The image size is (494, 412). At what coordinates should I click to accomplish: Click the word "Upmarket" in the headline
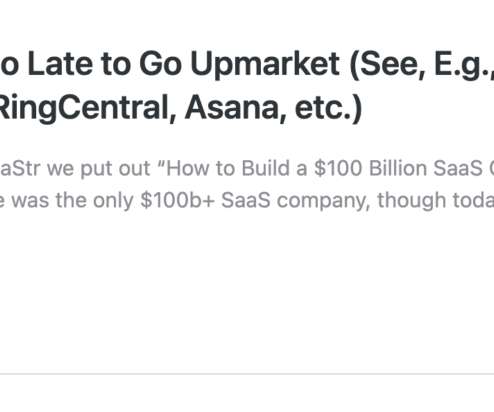265,65
